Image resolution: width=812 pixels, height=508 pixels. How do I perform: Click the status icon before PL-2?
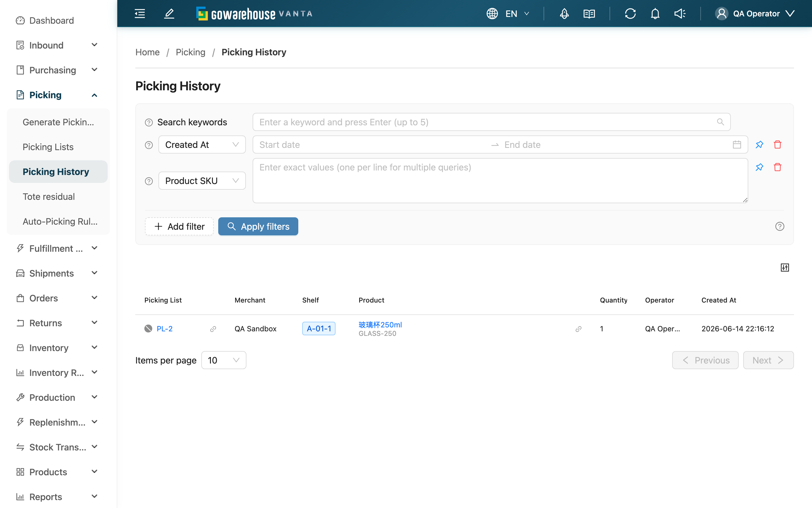click(x=148, y=329)
